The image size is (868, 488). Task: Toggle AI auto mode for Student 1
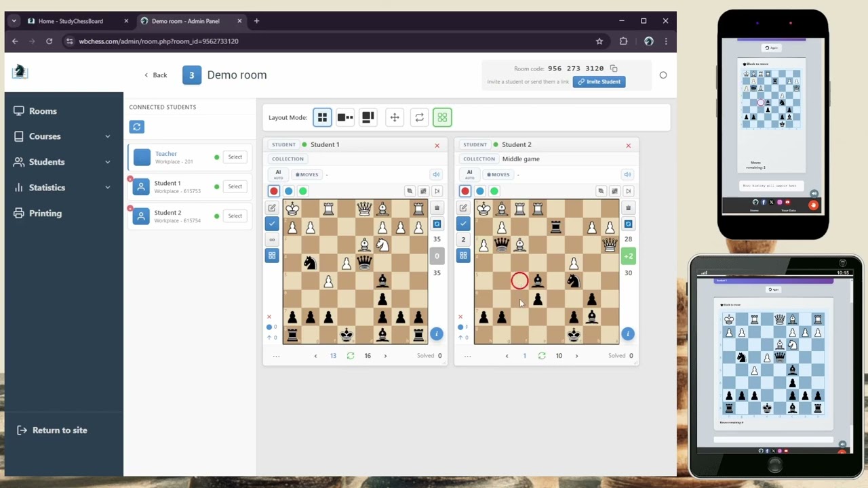pyautogui.click(x=278, y=175)
